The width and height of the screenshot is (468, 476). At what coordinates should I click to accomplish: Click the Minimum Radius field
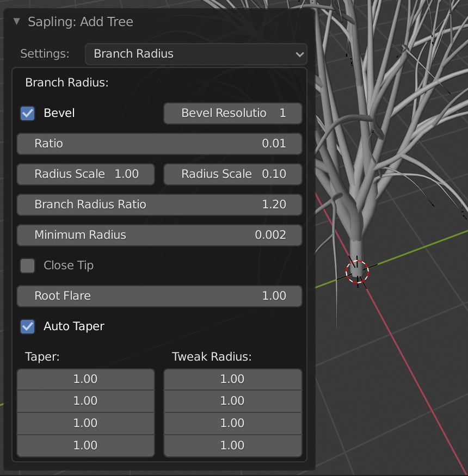159,235
